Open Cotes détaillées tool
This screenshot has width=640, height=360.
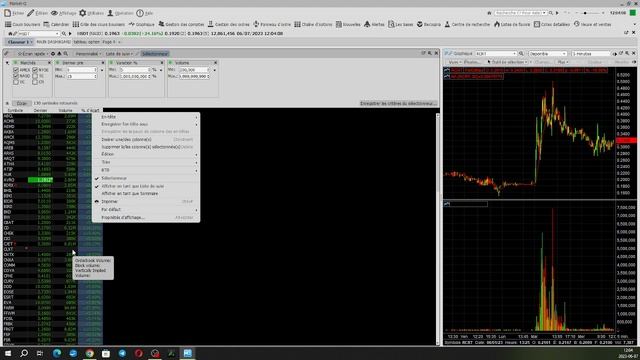[x=552, y=24]
